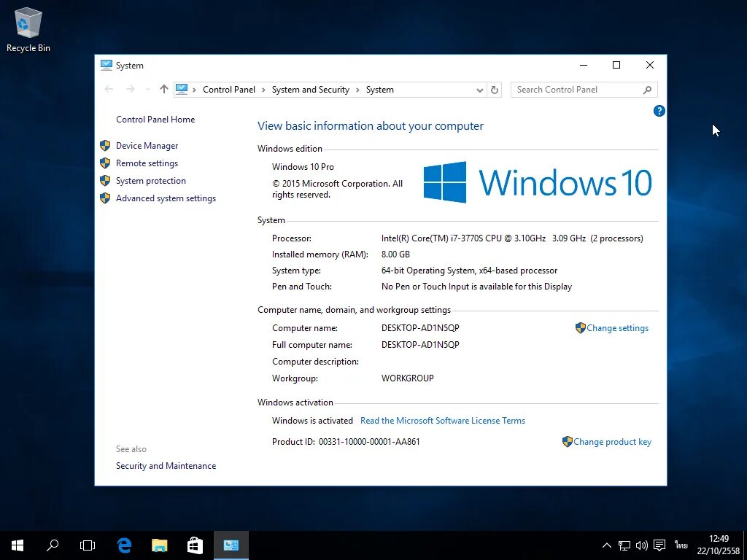
Task: Open the Store app on taskbar
Action: pos(195,545)
